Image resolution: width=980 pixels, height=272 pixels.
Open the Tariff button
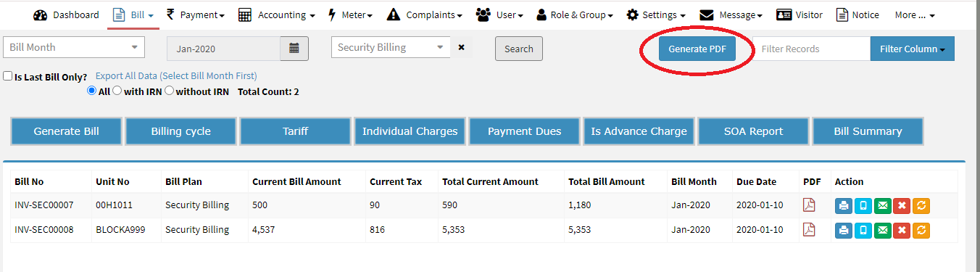(x=296, y=131)
